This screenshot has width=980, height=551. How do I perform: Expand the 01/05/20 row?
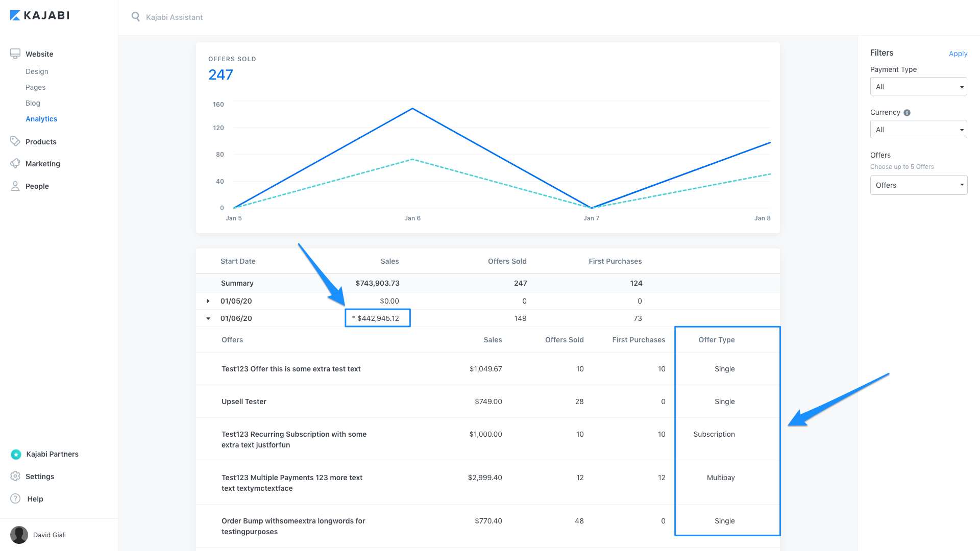208,301
